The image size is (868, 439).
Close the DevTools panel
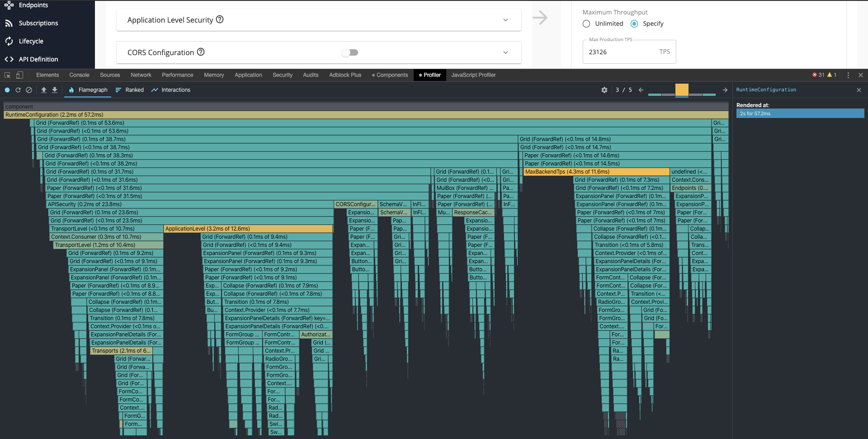pyautogui.click(x=861, y=75)
